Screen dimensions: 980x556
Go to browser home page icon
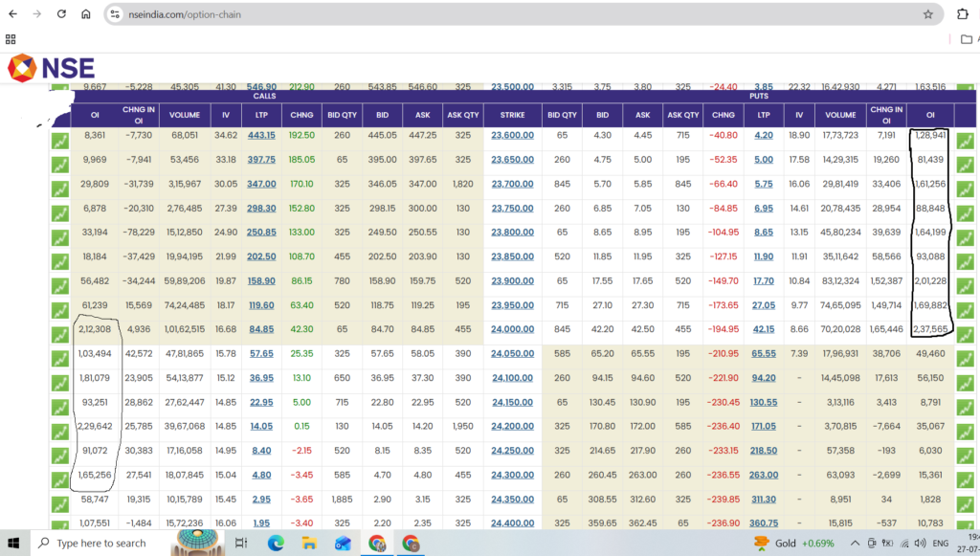click(85, 13)
